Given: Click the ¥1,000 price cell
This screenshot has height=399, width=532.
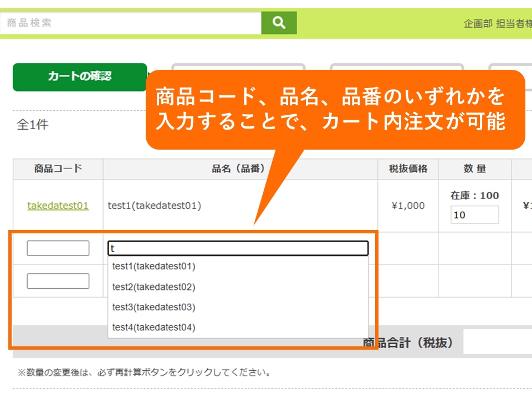Looking at the screenshot, I should pos(408,206).
